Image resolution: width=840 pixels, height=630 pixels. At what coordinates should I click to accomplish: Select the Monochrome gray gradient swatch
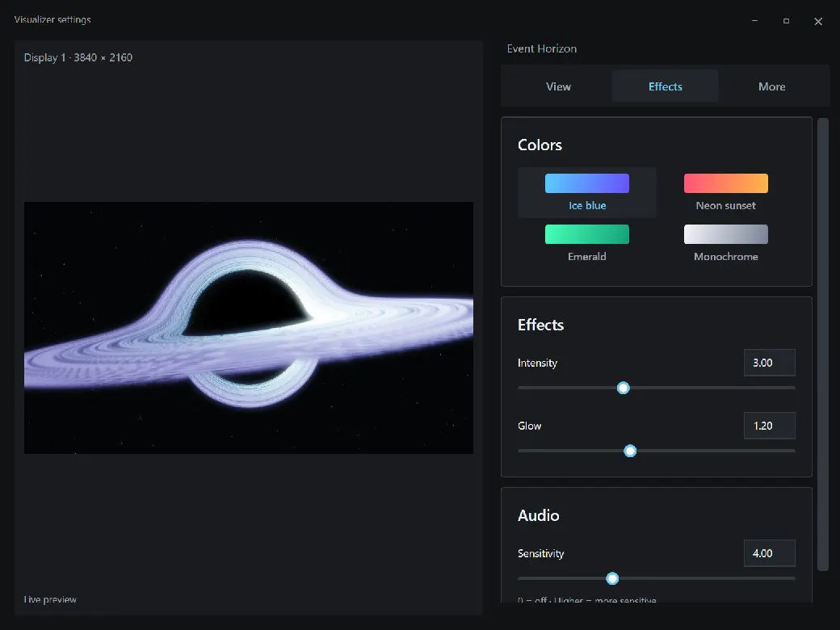(726, 234)
